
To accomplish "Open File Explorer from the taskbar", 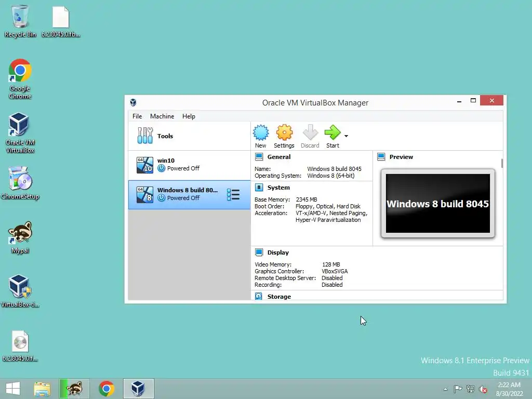I will [42, 389].
